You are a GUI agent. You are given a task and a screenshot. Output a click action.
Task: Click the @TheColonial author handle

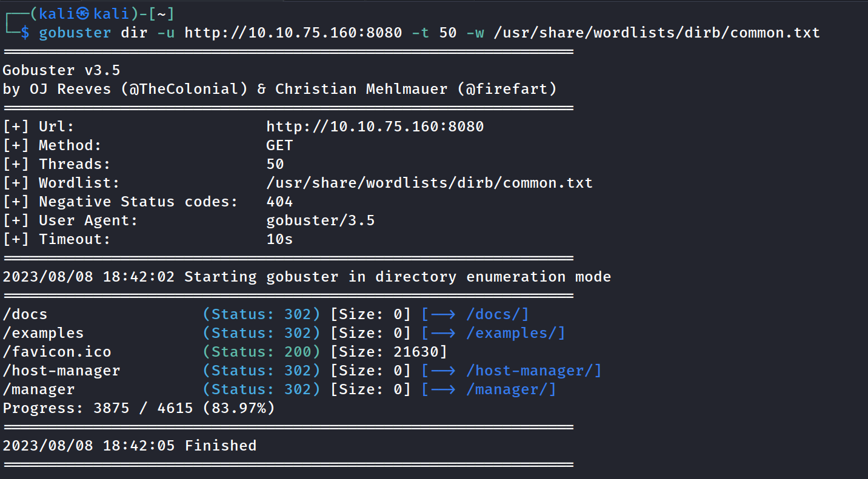click(x=184, y=89)
